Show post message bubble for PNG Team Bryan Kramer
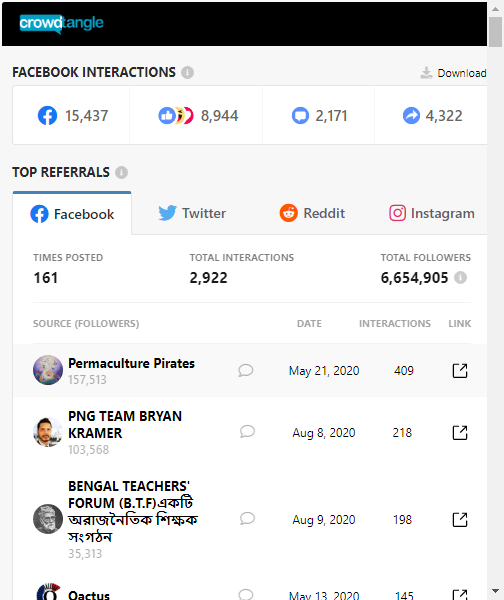 coord(247,432)
